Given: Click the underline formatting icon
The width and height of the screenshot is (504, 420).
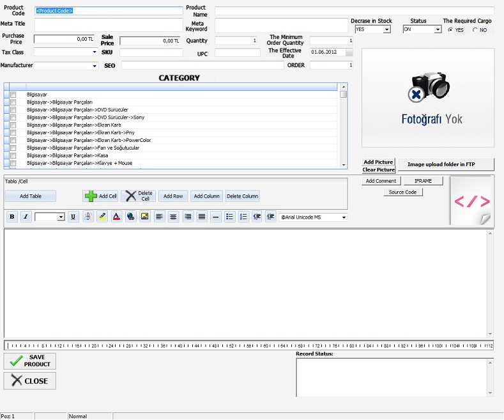Looking at the screenshot, I should coord(73,217).
